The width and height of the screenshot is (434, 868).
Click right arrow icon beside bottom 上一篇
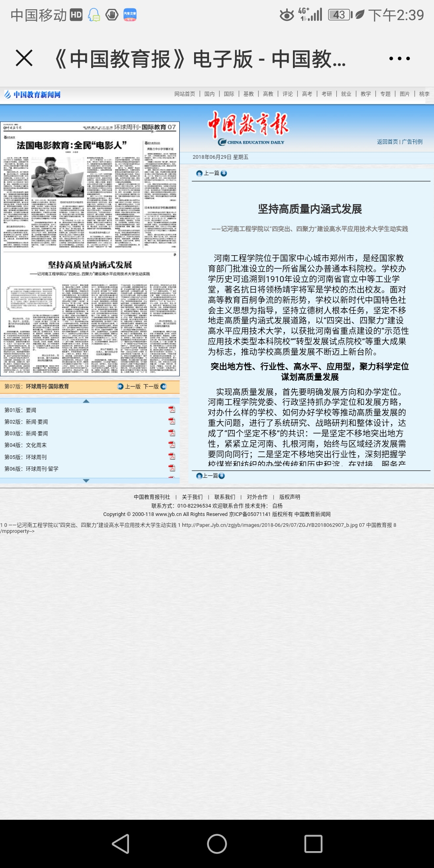point(221,476)
